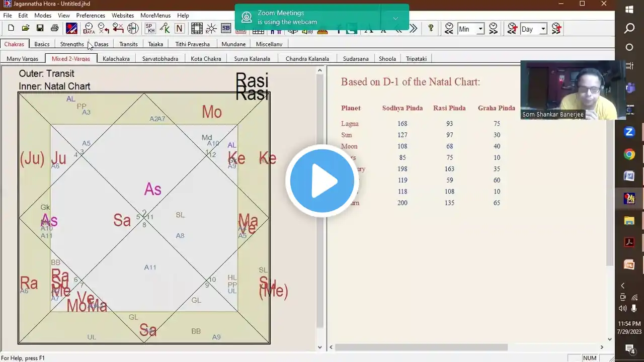Click the red and blue chart icon
Image resolution: width=644 pixels, height=362 pixels.
[71, 28]
